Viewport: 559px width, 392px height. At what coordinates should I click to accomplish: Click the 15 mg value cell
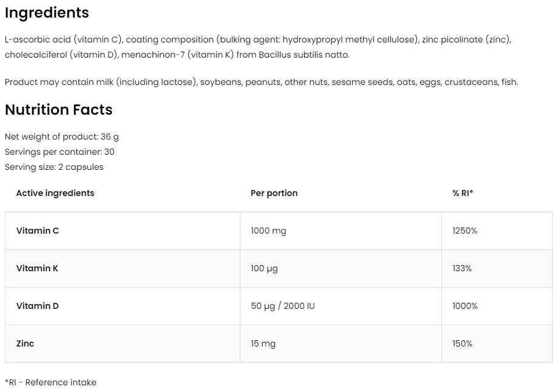click(x=263, y=343)
